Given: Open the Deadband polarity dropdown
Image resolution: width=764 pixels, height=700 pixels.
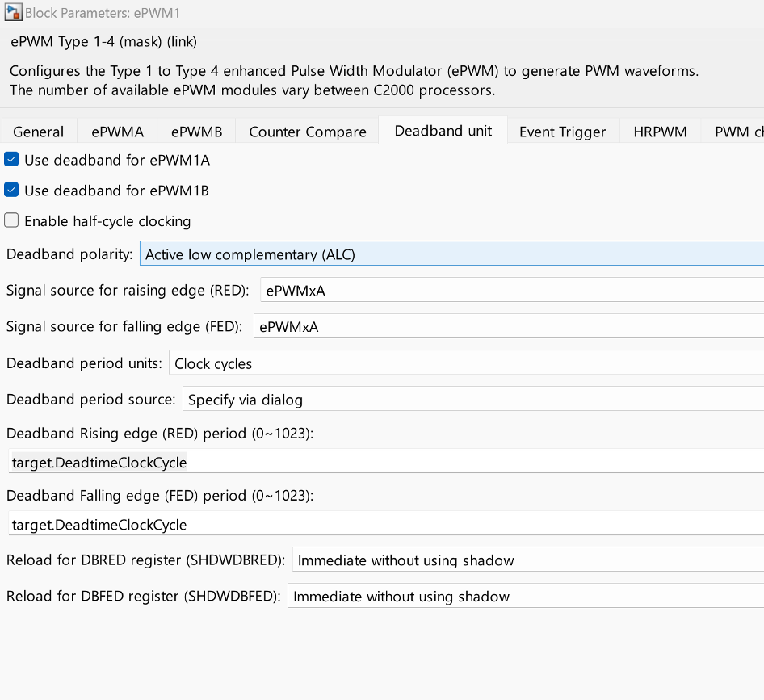Looking at the screenshot, I should coord(451,254).
